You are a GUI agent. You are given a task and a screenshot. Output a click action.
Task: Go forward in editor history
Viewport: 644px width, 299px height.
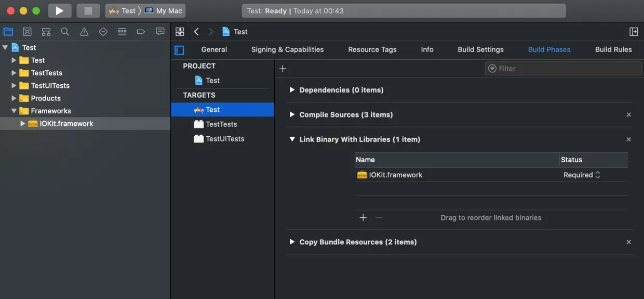pos(210,32)
